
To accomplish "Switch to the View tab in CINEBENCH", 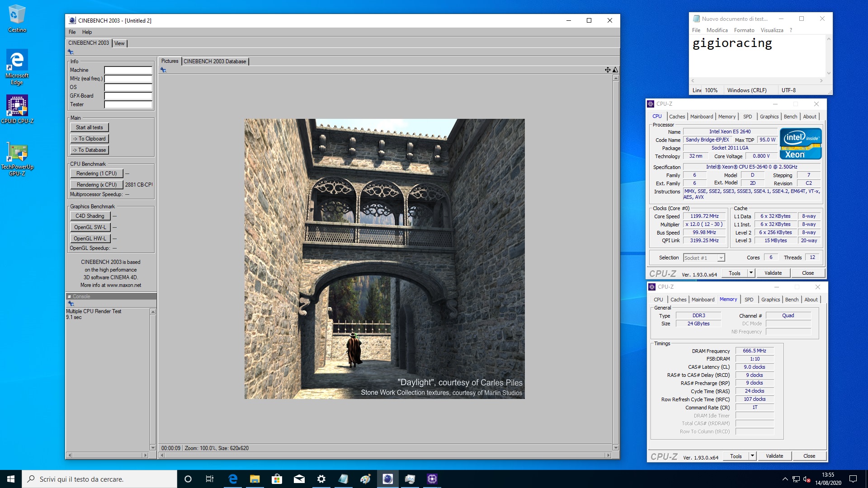I will [x=119, y=43].
